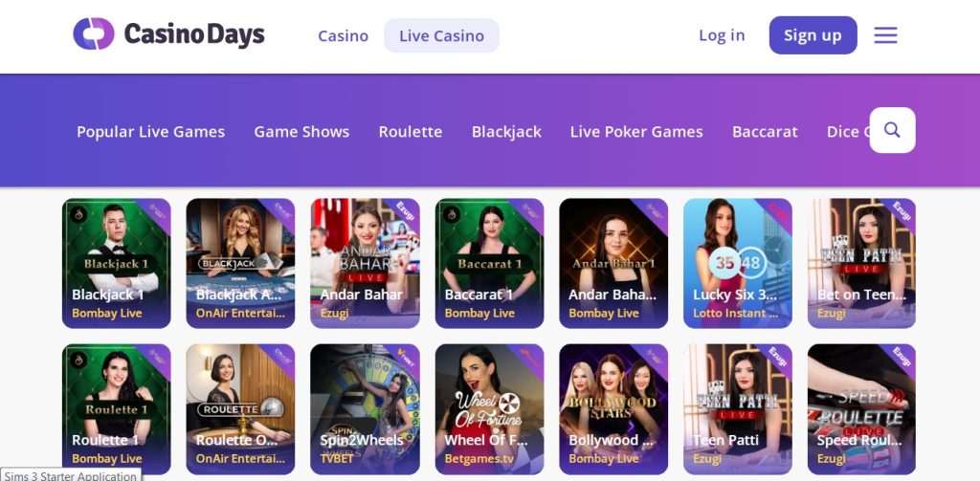Open the Baccarat 1 Bombay Live tile

tap(489, 263)
